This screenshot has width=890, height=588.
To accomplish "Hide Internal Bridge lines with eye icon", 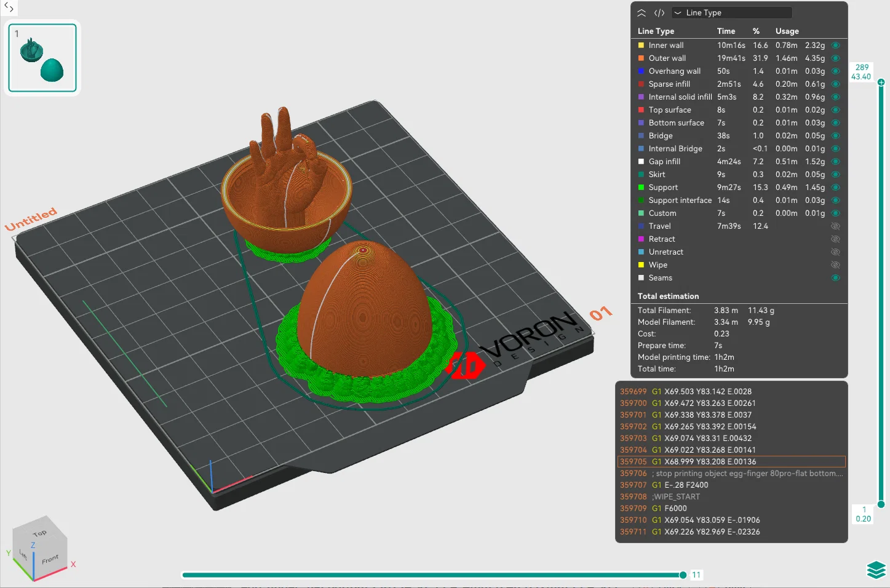I will pyautogui.click(x=835, y=149).
